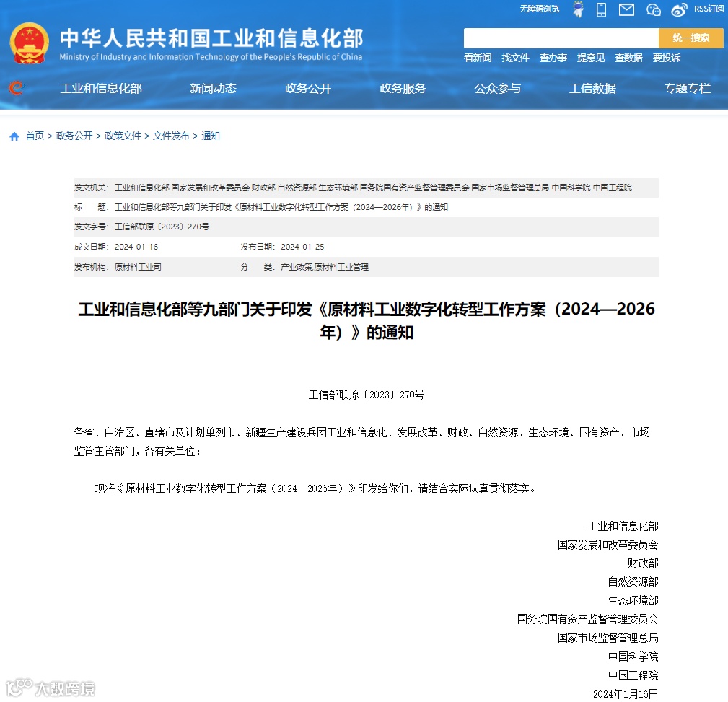Open 工业和信息化部 navigation menu
Viewport: 728px width, 702px height.
click(101, 88)
